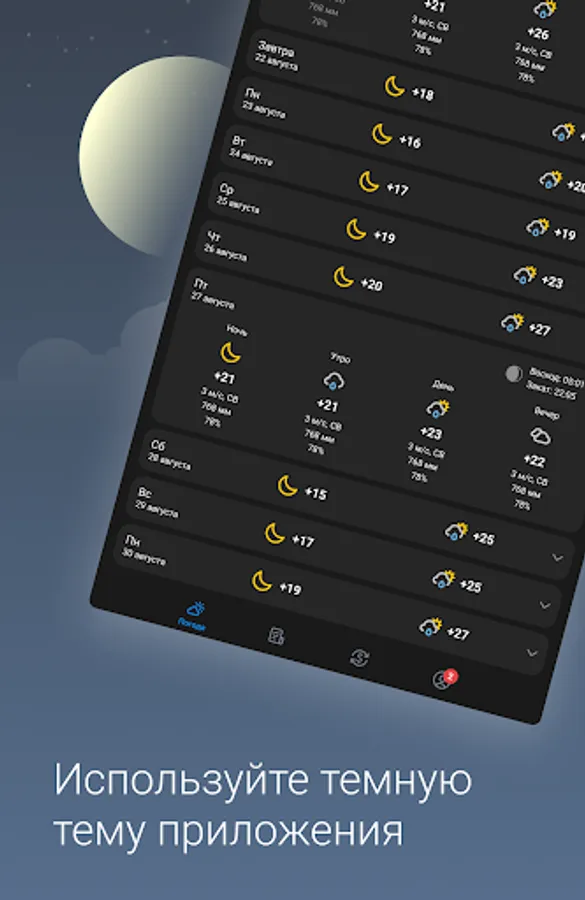Click the moon icon in Пн 23 августа row
585x900 pixels.
(x=382, y=134)
